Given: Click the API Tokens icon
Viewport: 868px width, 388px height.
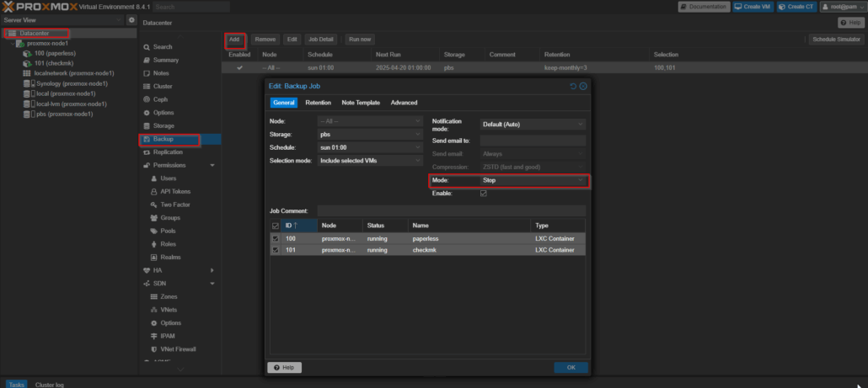Looking at the screenshot, I should tap(154, 192).
